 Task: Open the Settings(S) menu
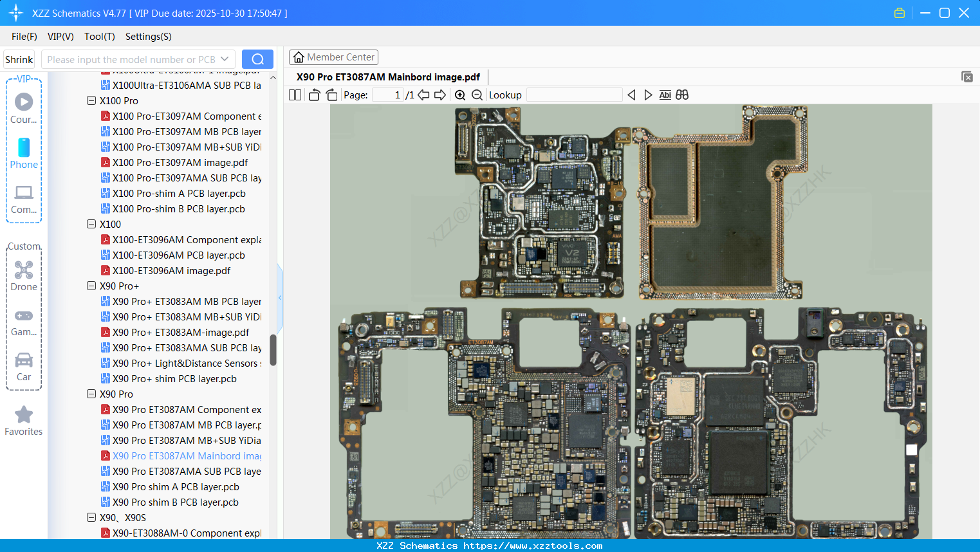pyautogui.click(x=147, y=37)
